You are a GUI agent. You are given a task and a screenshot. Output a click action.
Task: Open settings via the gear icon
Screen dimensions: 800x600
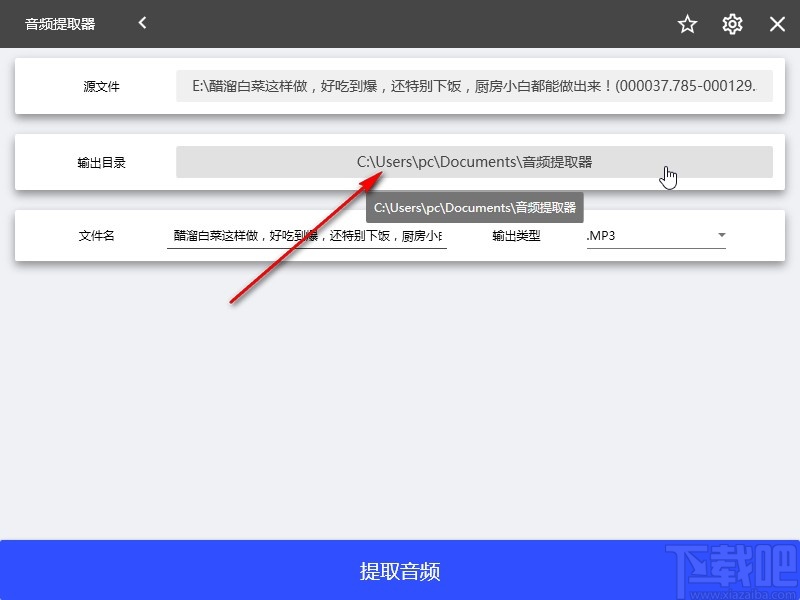(x=732, y=24)
